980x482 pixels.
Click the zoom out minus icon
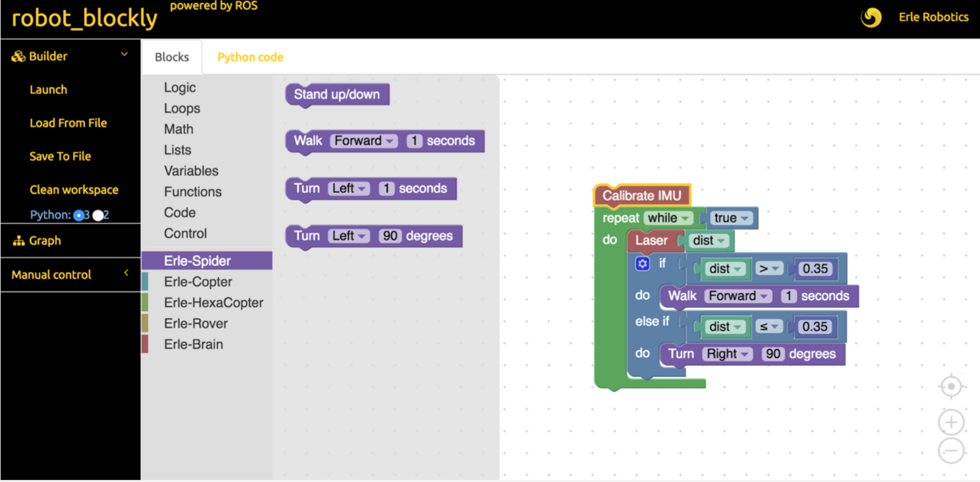point(951,451)
